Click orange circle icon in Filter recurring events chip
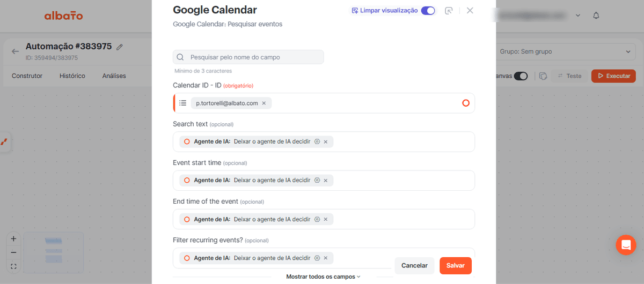 point(187,258)
